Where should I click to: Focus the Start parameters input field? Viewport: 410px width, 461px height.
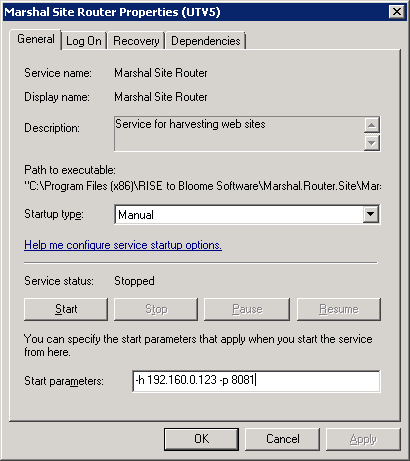256,381
